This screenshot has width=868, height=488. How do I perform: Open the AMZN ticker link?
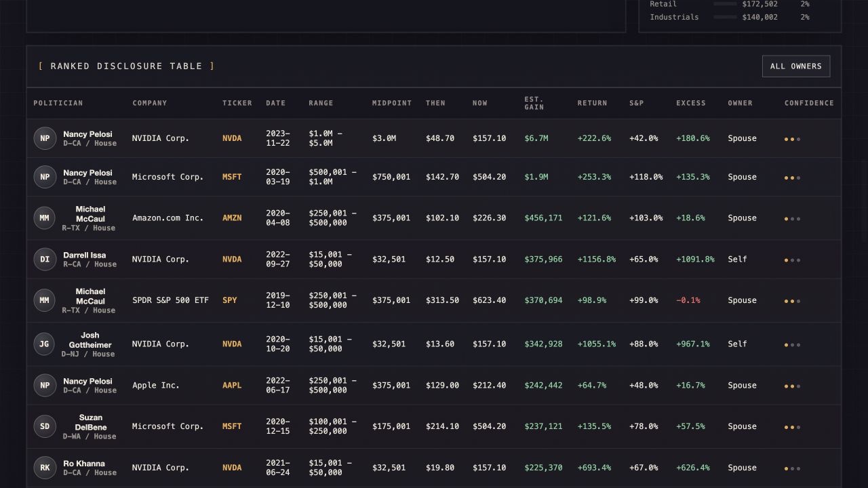click(x=232, y=218)
